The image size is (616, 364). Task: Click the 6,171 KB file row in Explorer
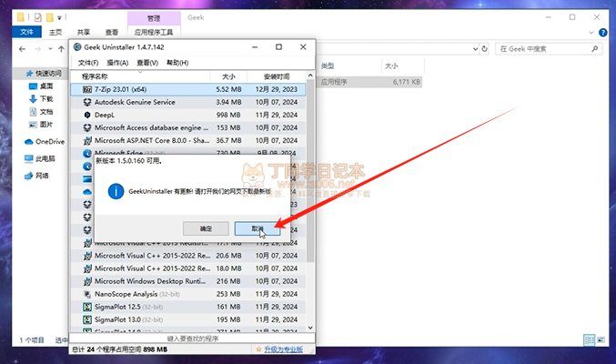[369, 82]
